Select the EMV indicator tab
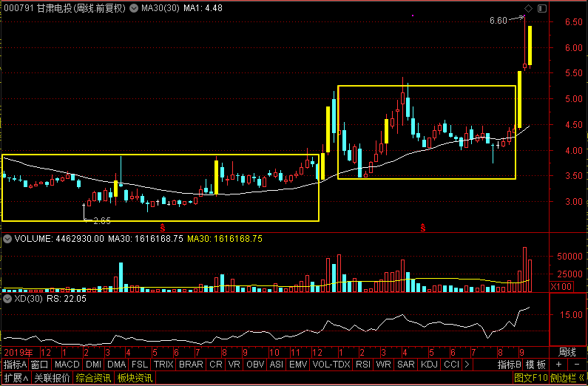588x386 pixels. click(x=298, y=365)
